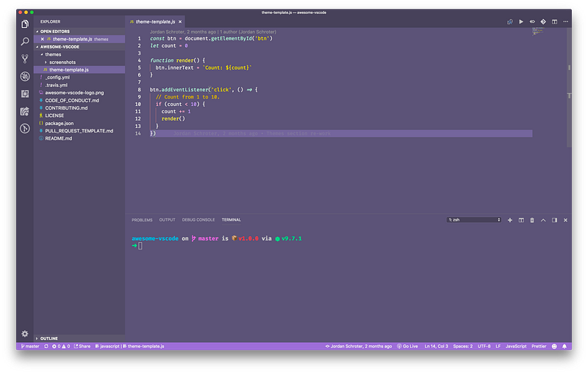Open the Extensions view in activity bar
Viewport: 588px width, 373px height.
tap(25, 93)
